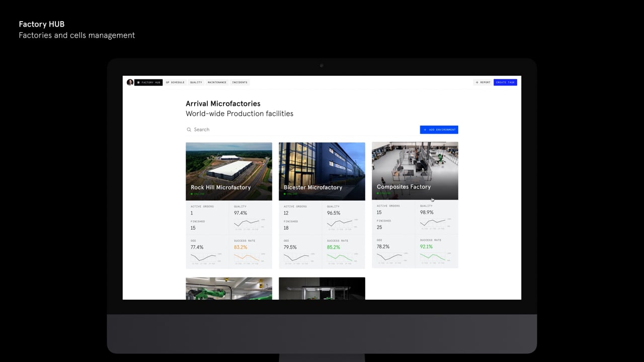Click the Report button
The height and width of the screenshot is (362, 644).
click(483, 82)
